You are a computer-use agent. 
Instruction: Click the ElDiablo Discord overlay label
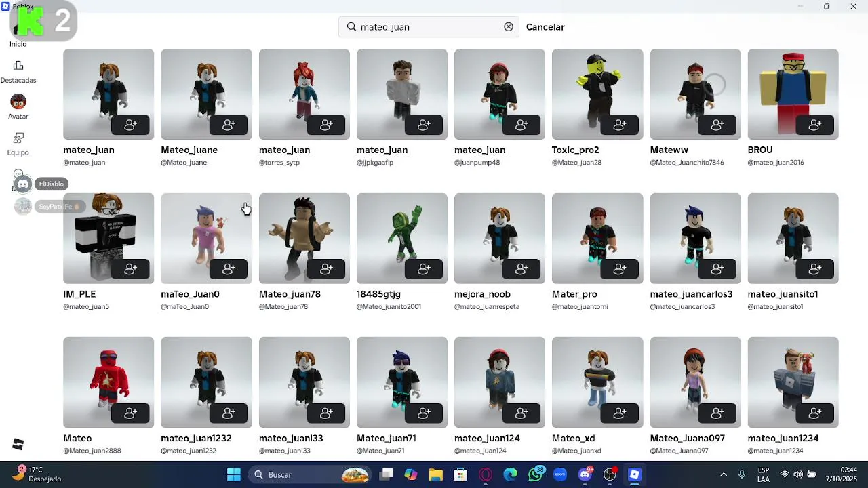point(51,184)
